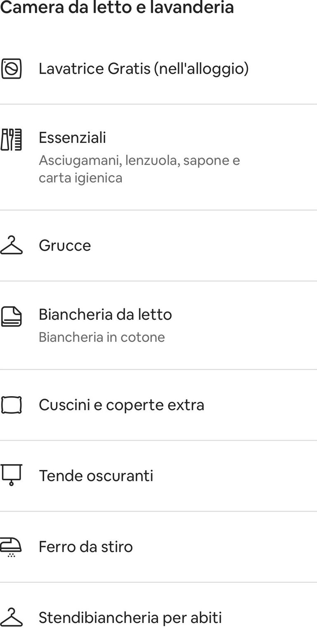
Task: Click the washing machine icon
Action: pyautogui.click(x=11, y=69)
